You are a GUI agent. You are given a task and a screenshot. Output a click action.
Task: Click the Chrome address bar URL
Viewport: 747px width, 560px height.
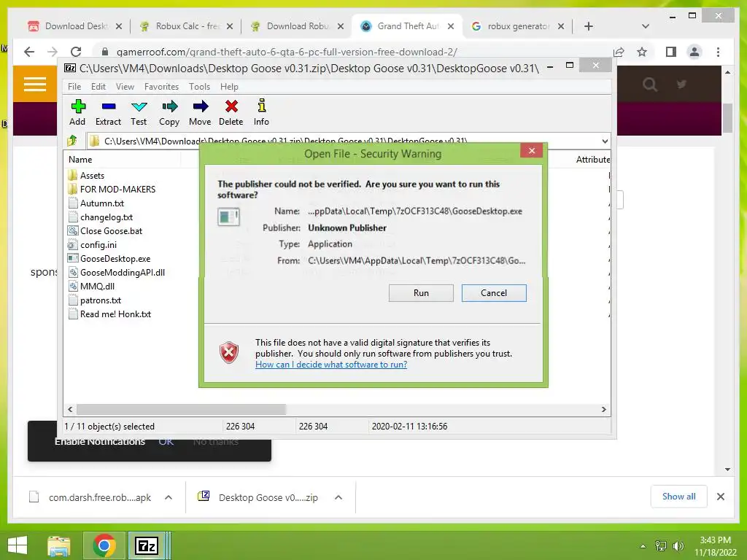(x=287, y=52)
